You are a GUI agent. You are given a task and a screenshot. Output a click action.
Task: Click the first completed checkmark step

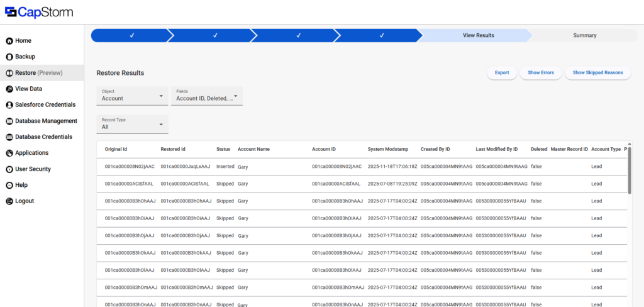point(131,36)
